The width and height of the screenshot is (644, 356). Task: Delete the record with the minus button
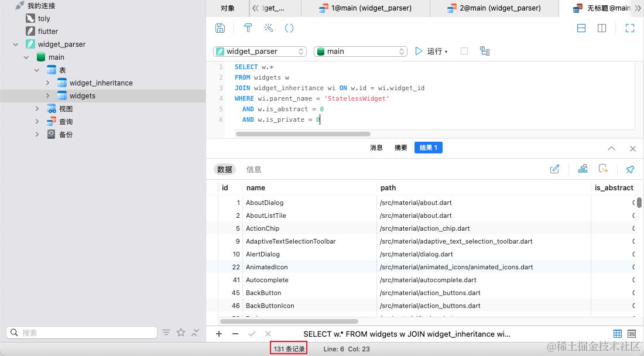(x=235, y=334)
